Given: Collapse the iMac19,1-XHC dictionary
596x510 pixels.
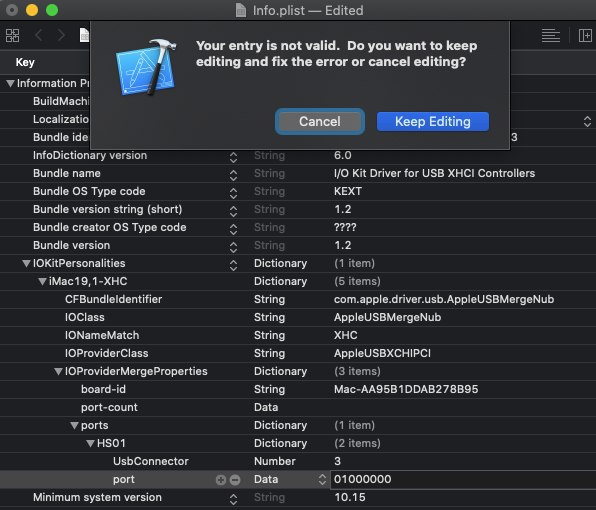Looking at the screenshot, I should (x=42, y=281).
